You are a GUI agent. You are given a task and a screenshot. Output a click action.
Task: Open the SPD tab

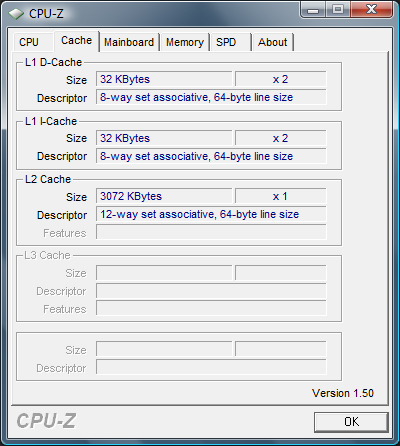230,42
